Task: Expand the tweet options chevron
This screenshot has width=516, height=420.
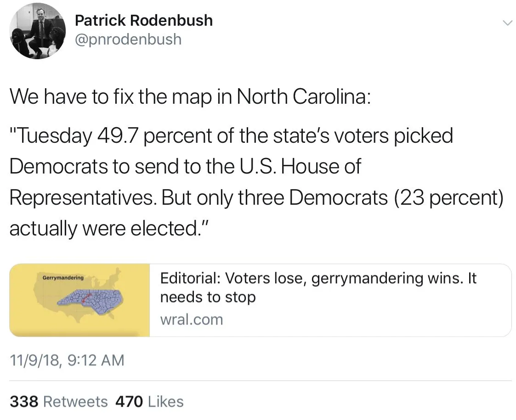Action: (507, 23)
